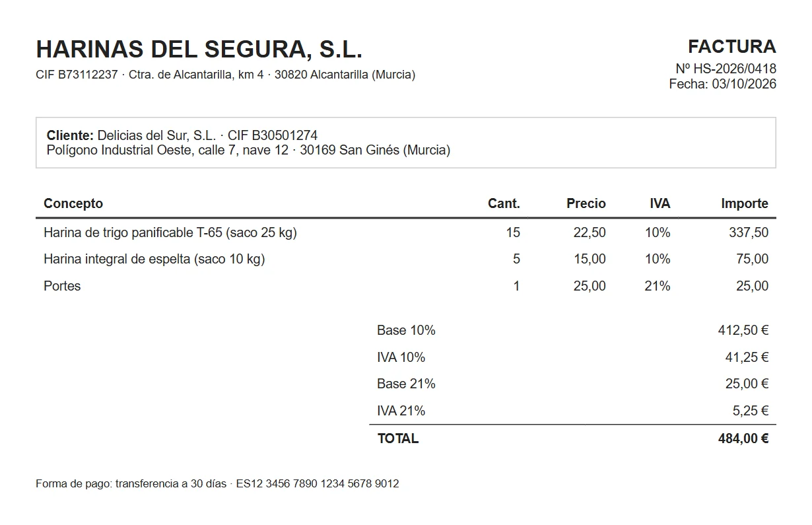This screenshot has width=812, height=525.
Task: Select the Harina integral de espelta row
Action: click(406, 259)
